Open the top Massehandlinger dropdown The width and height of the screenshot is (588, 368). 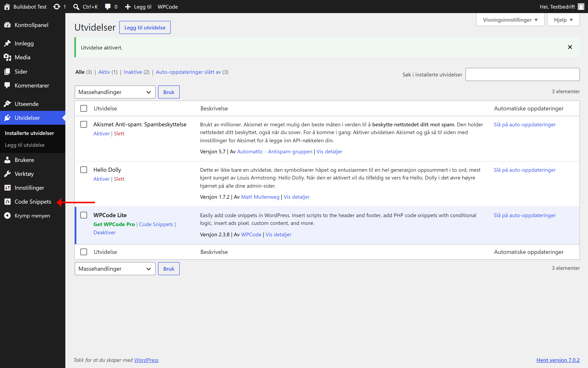115,92
